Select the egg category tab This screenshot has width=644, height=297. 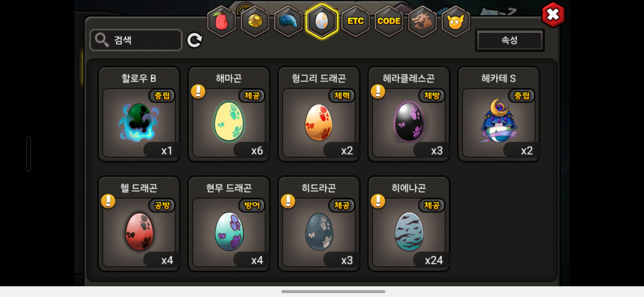[x=322, y=21]
